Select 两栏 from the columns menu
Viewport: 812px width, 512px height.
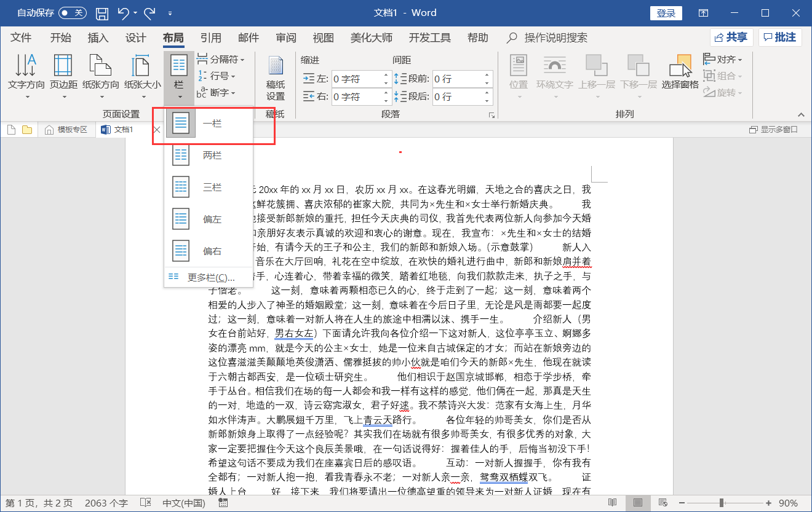tap(203, 155)
